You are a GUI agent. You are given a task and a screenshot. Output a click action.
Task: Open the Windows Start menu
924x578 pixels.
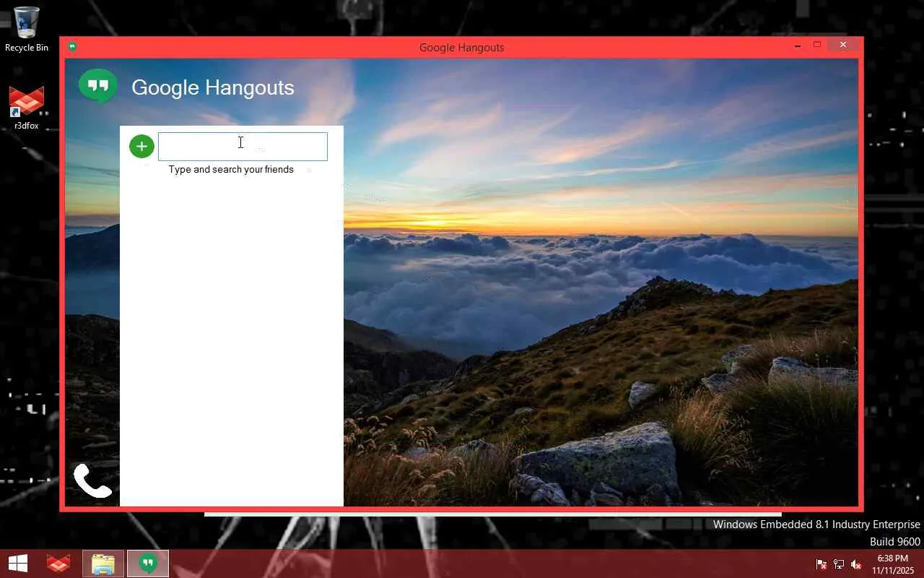tap(18, 564)
